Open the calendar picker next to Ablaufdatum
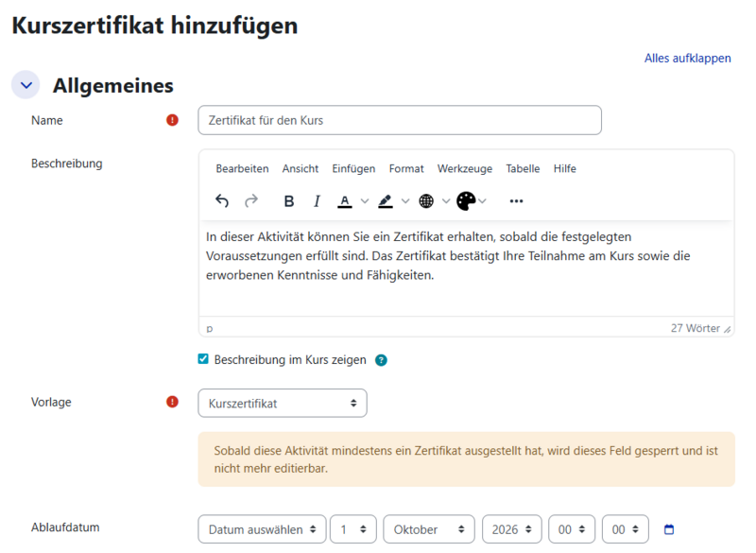756x553 pixels. (x=667, y=527)
